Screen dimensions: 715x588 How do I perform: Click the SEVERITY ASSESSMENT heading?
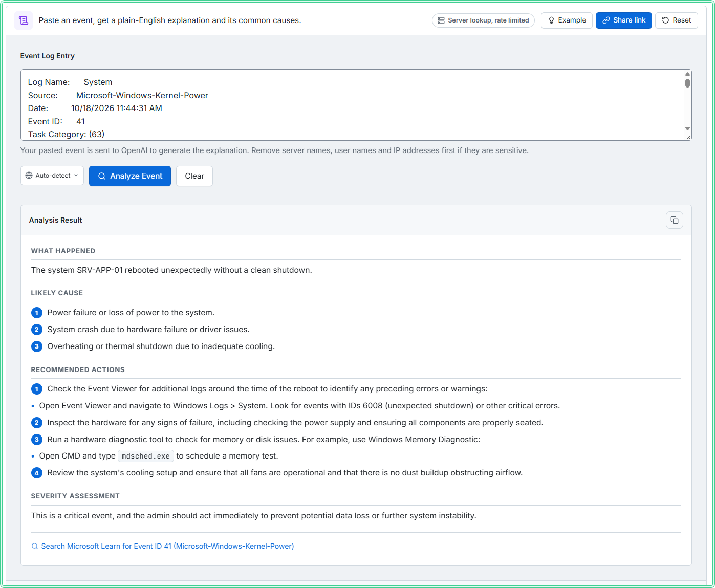point(75,496)
